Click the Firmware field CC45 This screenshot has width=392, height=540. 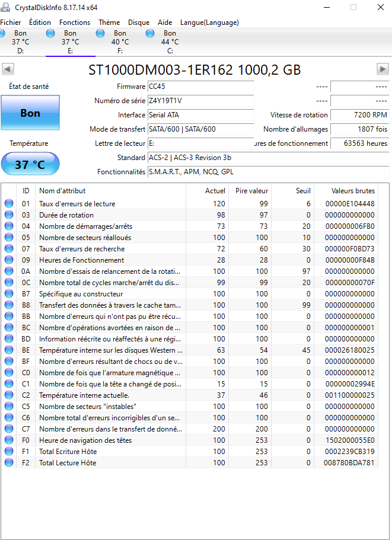(x=201, y=87)
